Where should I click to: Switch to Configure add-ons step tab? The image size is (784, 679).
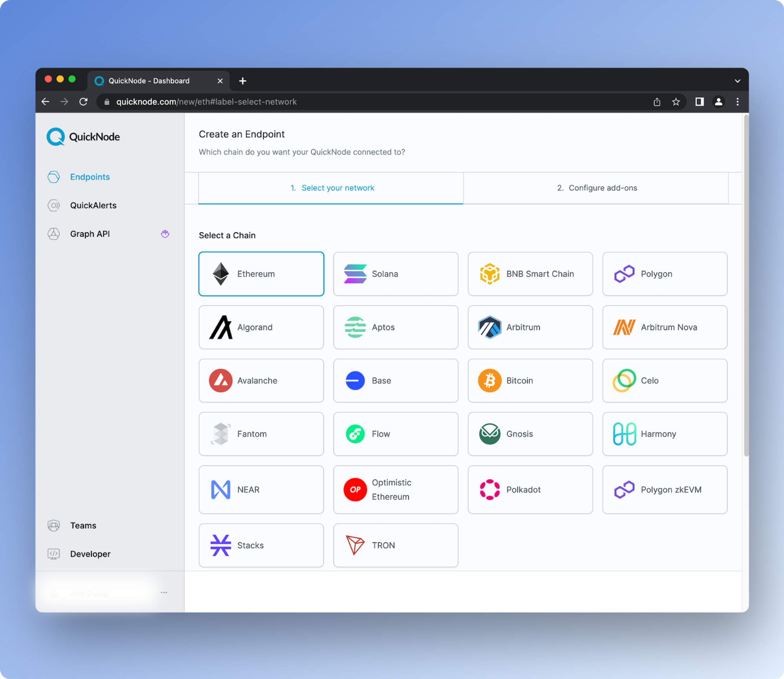pos(596,188)
